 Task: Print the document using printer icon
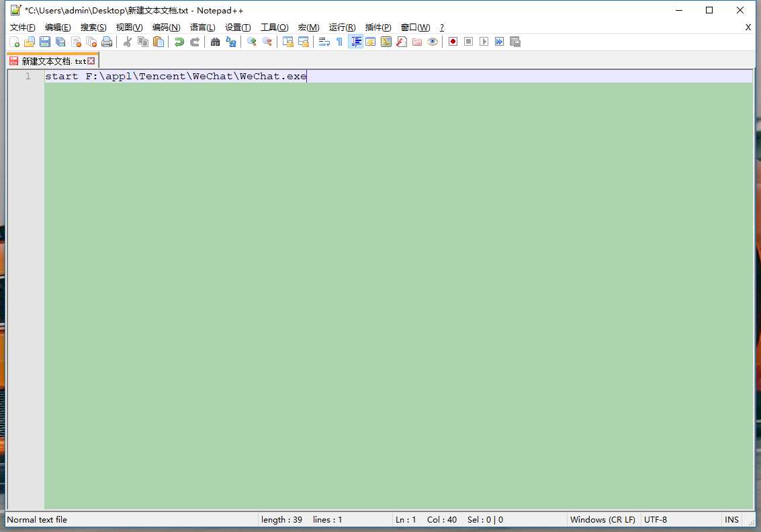pos(107,42)
